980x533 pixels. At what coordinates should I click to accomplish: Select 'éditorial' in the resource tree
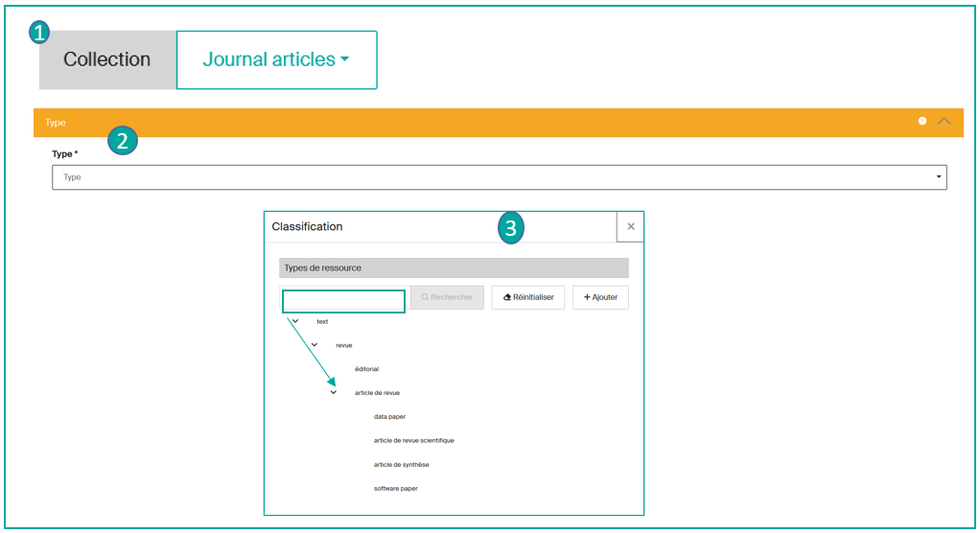point(366,368)
